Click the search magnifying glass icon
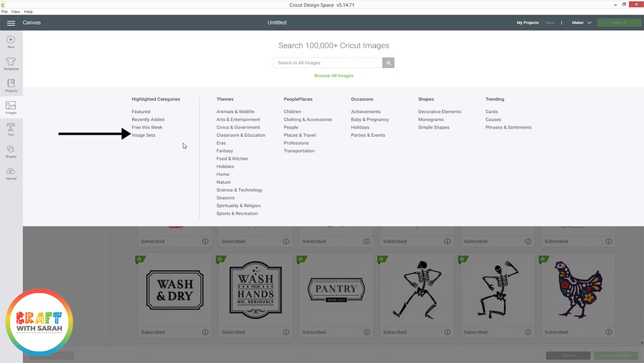This screenshot has height=363, width=644. [x=388, y=63]
